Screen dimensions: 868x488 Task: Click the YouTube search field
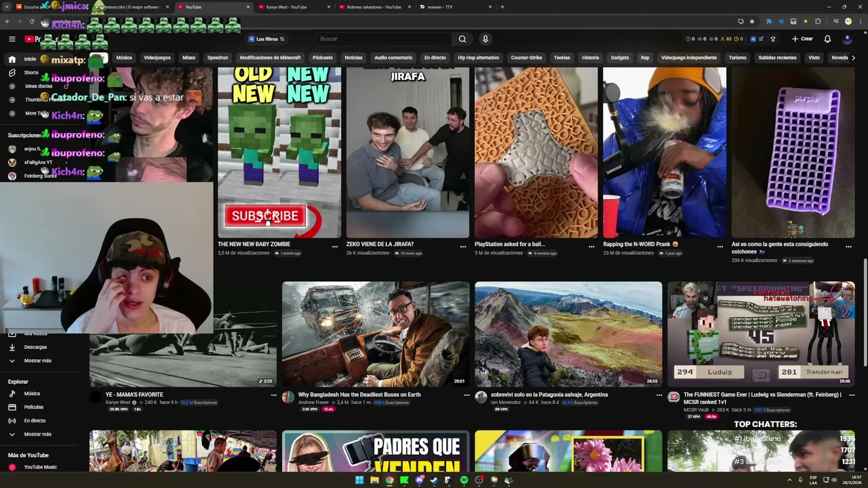pyautogui.click(x=383, y=39)
